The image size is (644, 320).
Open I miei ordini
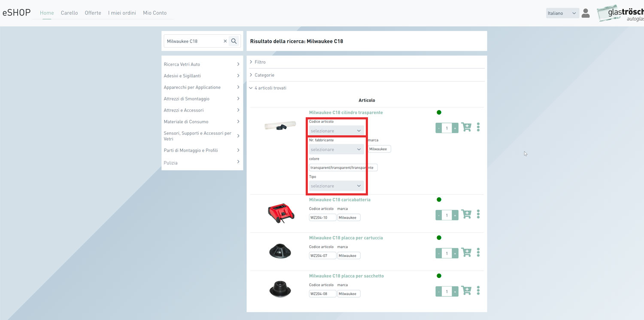coord(122,13)
